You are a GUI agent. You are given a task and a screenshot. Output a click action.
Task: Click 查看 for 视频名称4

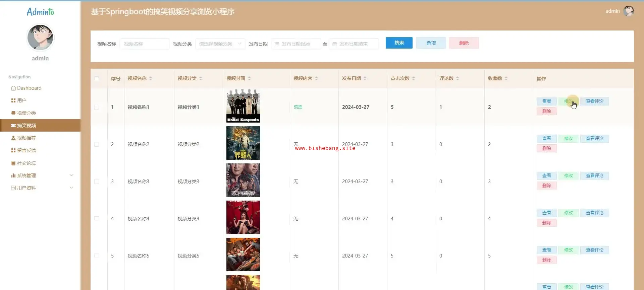tap(547, 213)
